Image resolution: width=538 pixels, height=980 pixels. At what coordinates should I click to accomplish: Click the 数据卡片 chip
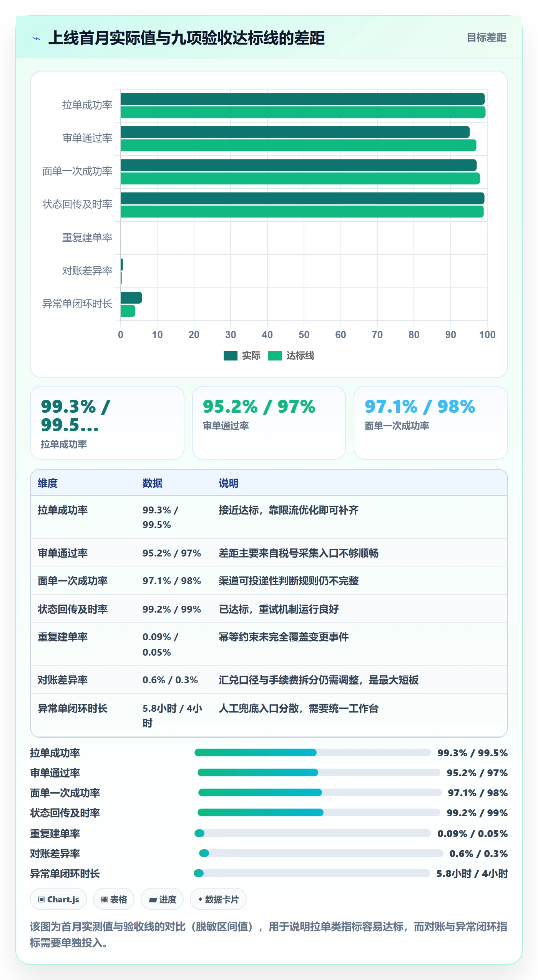218,899
